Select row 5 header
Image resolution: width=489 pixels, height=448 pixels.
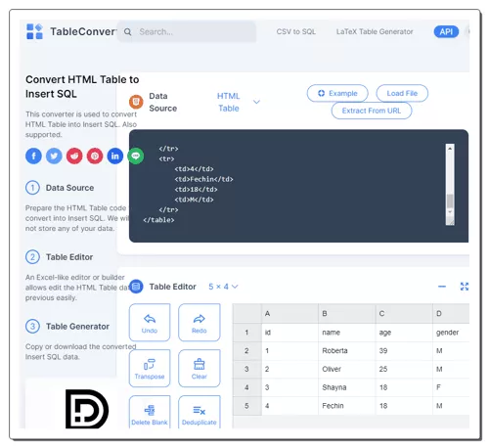[x=246, y=406]
